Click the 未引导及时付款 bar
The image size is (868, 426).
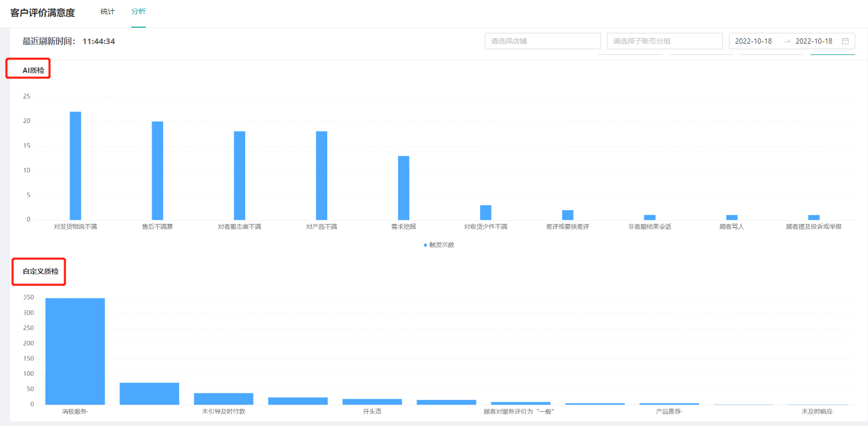224,399
